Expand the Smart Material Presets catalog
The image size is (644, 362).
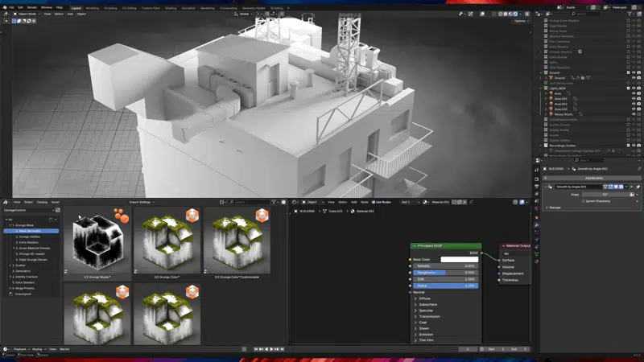tap(14, 249)
